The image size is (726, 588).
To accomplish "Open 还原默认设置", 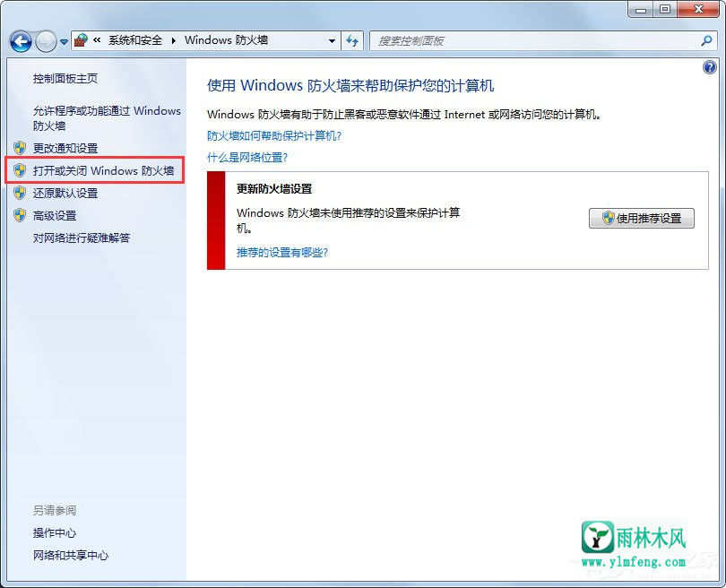I will 65,193.
